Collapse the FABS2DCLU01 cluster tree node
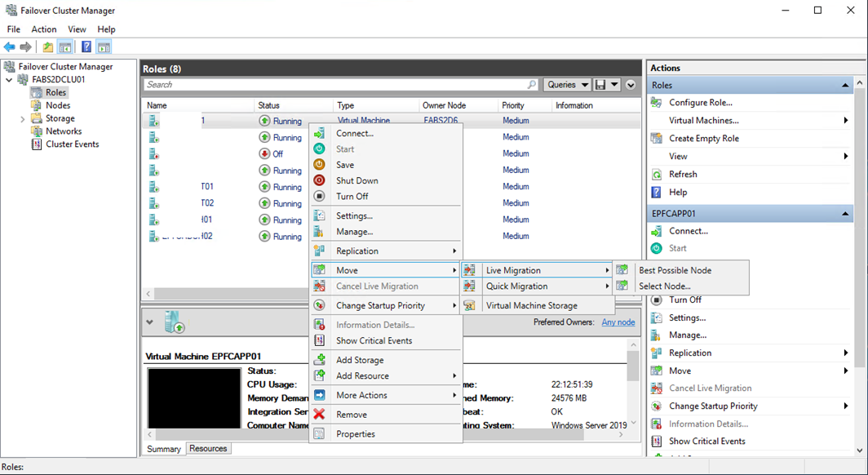Image resolution: width=868 pixels, height=475 pixels. click(x=9, y=80)
